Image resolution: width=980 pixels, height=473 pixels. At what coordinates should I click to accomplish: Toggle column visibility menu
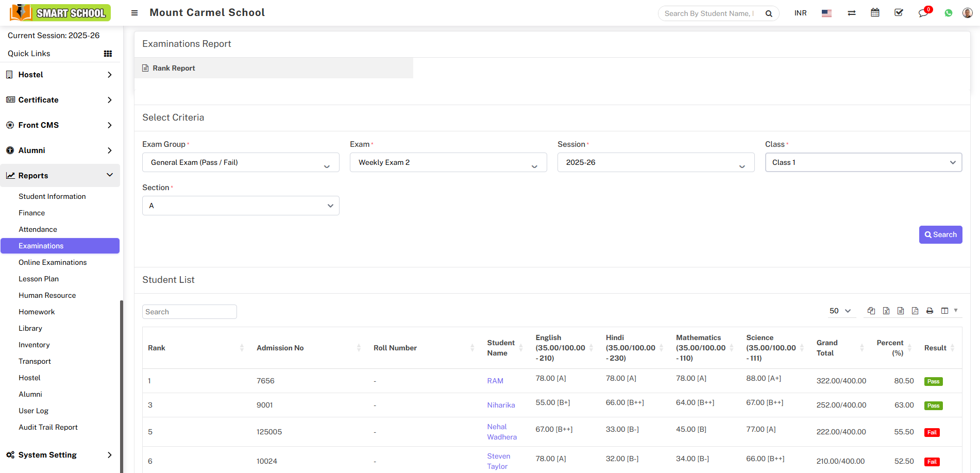948,311
